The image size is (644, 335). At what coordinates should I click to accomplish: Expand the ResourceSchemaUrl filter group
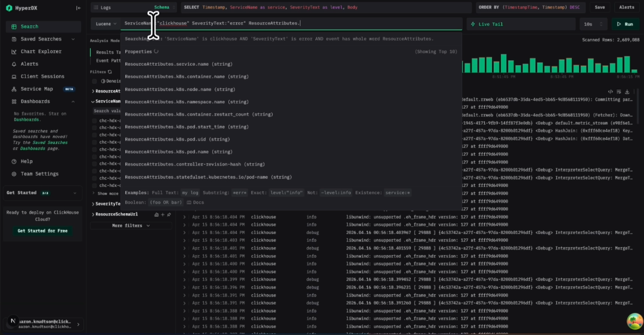click(x=93, y=214)
